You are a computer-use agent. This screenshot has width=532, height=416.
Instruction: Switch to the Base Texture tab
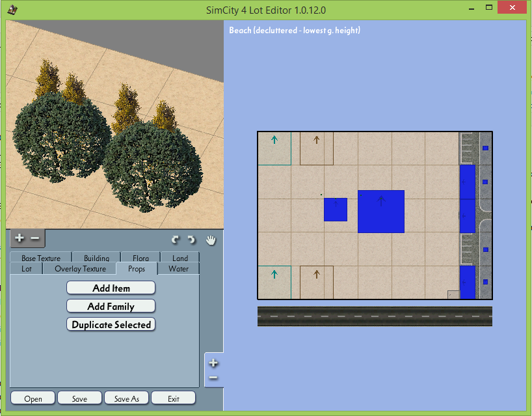(x=41, y=257)
